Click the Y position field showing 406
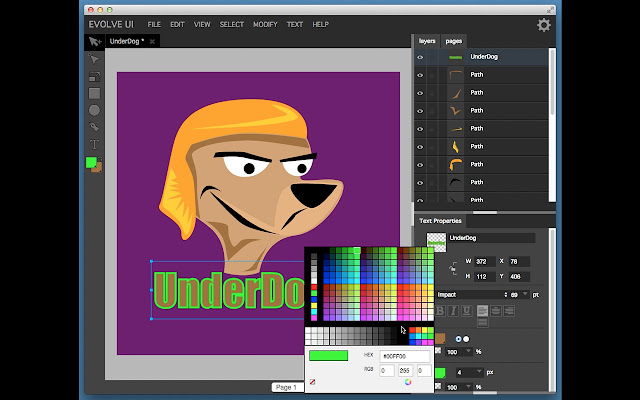 pos(519,277)
